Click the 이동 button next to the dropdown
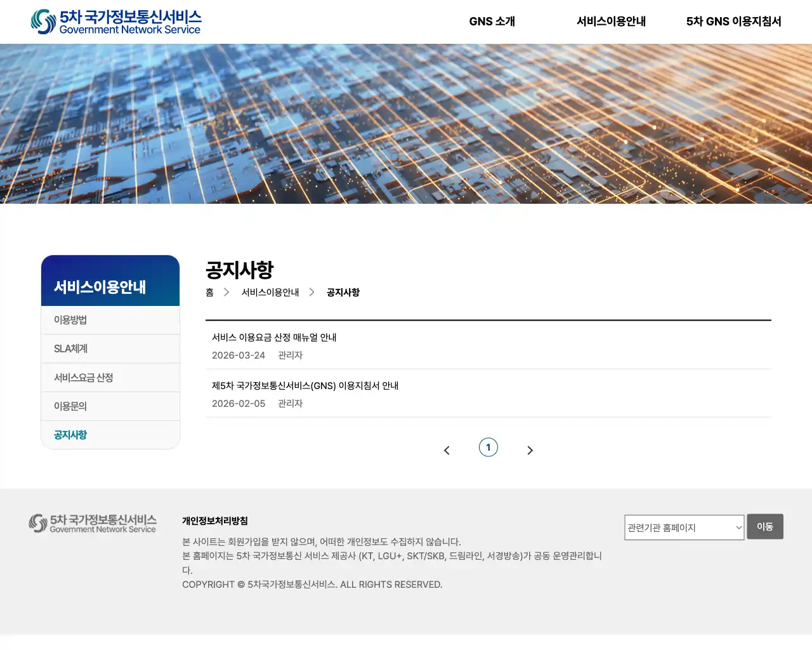 coord(765,526)
